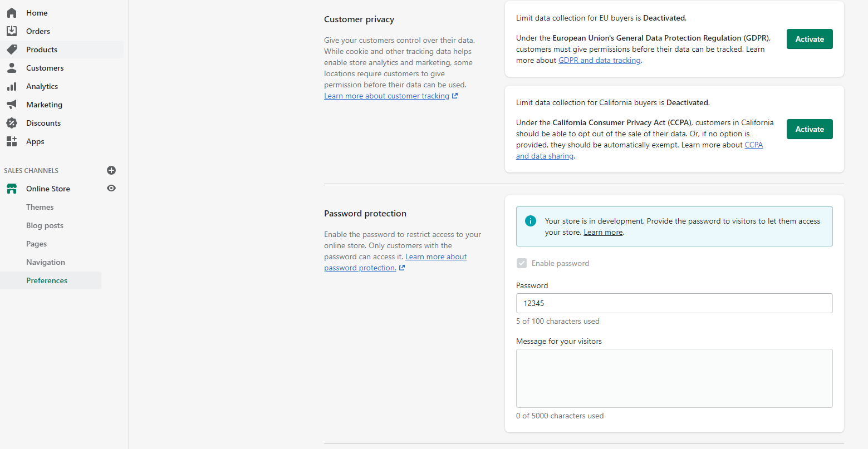Click the Customers icon
The height and width of the screenshot is (449, 868).
point(12,67)
